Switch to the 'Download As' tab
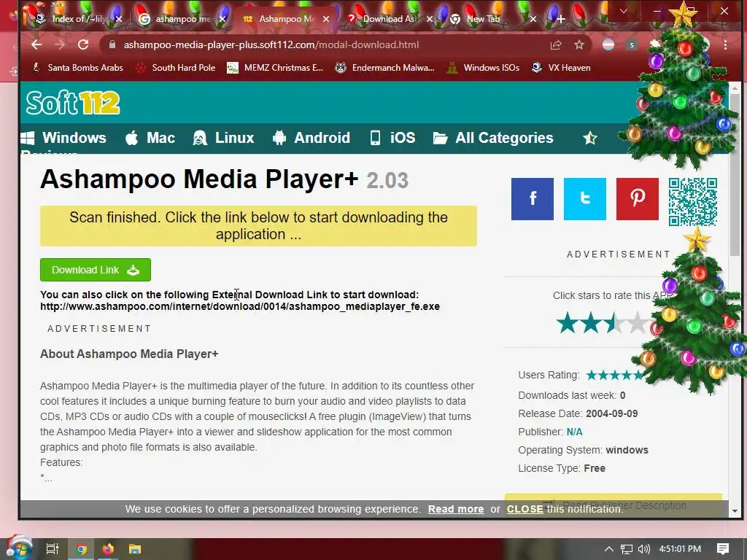This screenshot has width=747, height=560. pos(388,19)
